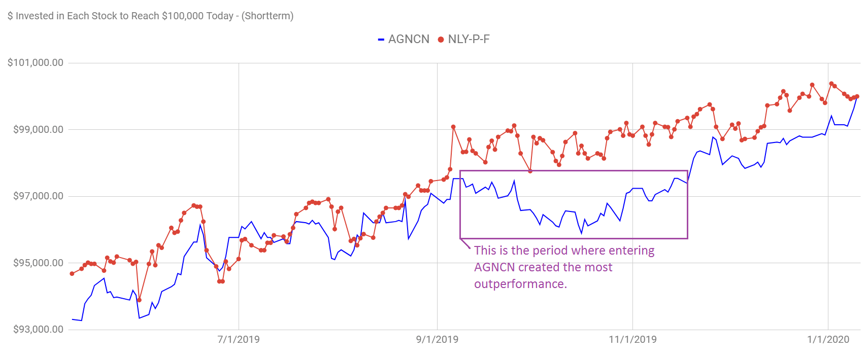Click the 11/1/2019 date label

(x=632, y=339)
